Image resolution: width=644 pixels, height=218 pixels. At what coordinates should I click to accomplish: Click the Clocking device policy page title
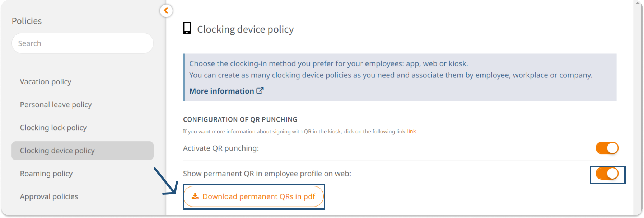click(x=245, y=29)
